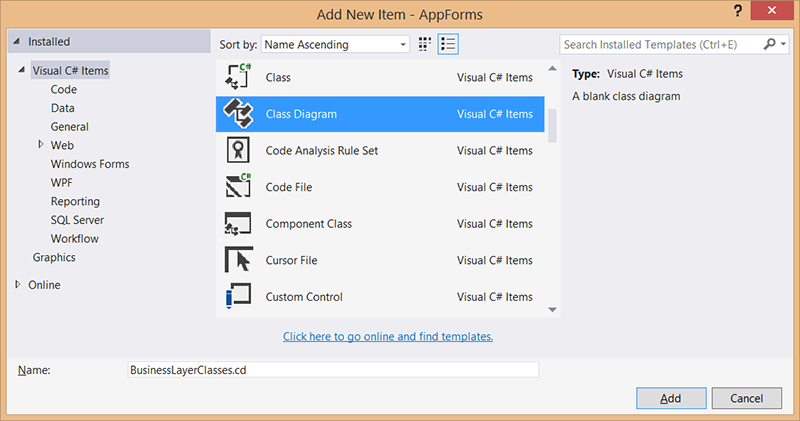
Task: Collapse the Installed section
Action: (x=16, y=41)
